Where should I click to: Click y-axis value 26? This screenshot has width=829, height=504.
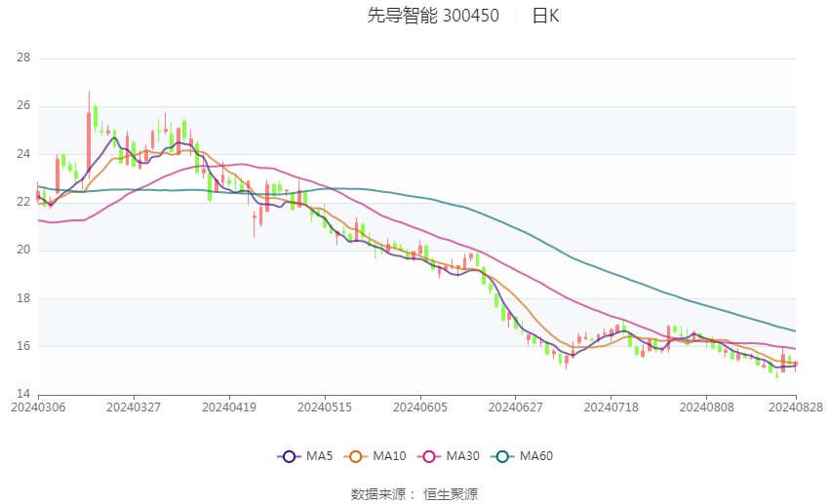click(x=23, y=105)
